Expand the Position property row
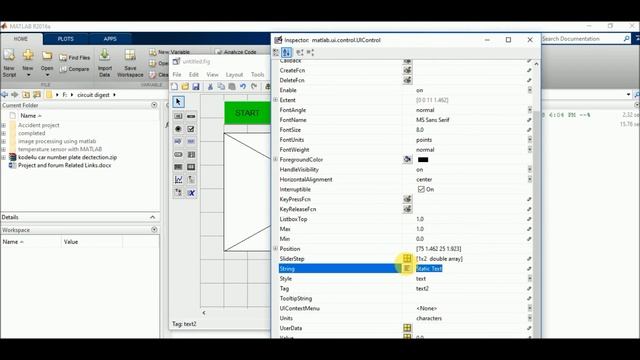This screenshot has width=640, height=360. pyautogui.click(x=276, y=249)
